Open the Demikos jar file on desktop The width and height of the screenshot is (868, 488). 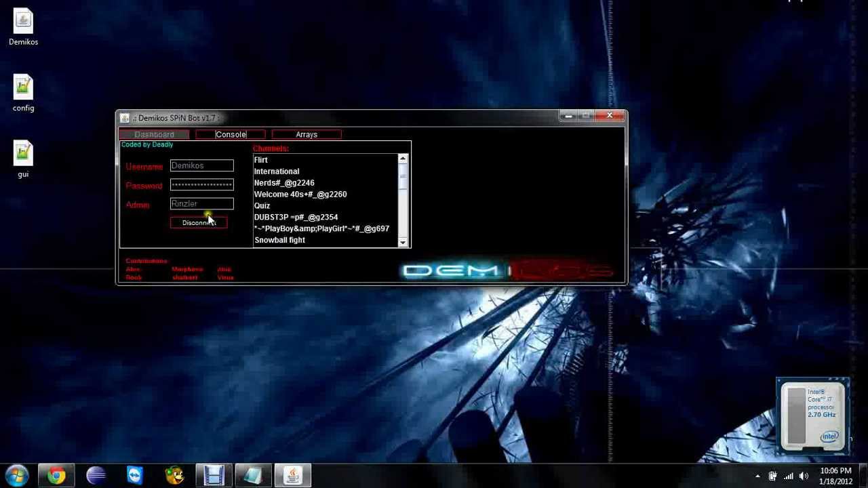(x=23, y=28)
